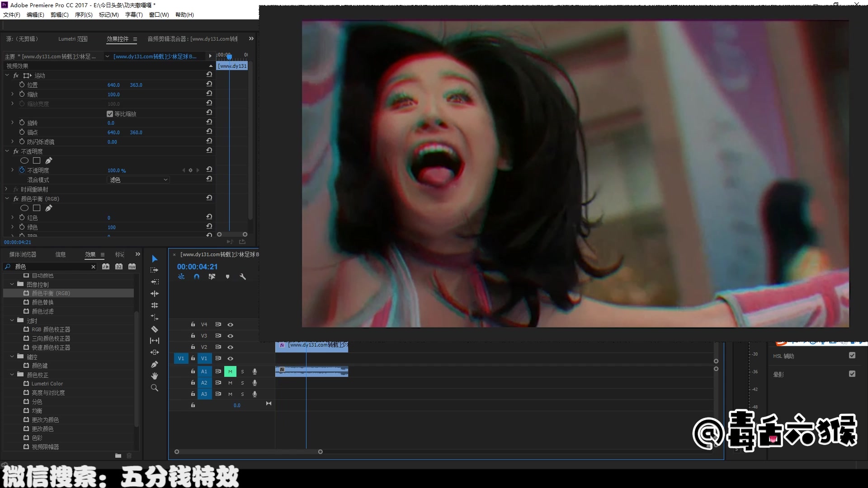
Task: Collapse the 颜色校正 folder
Action: pos(12,375)
